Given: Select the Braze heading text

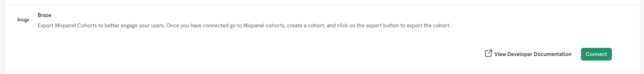Looking at the screenshot, I should coord(44,15).
